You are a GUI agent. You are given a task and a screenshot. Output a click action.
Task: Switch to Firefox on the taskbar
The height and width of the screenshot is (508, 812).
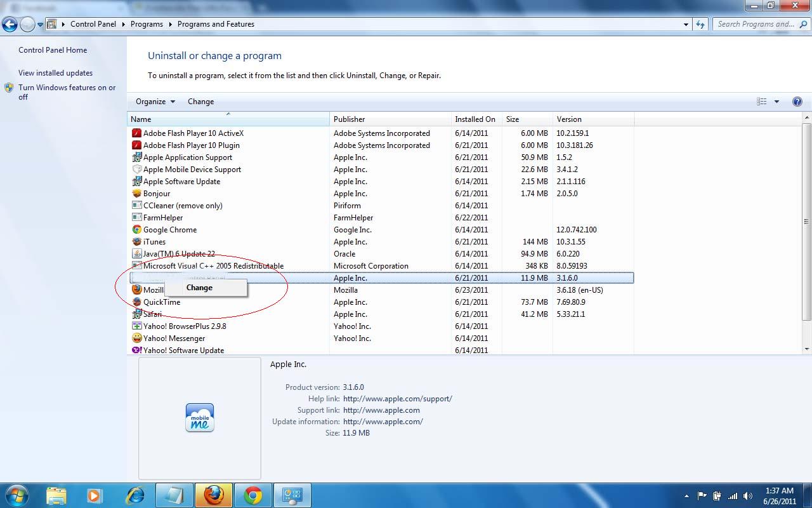pyautogui.click(x=214, y=495)
